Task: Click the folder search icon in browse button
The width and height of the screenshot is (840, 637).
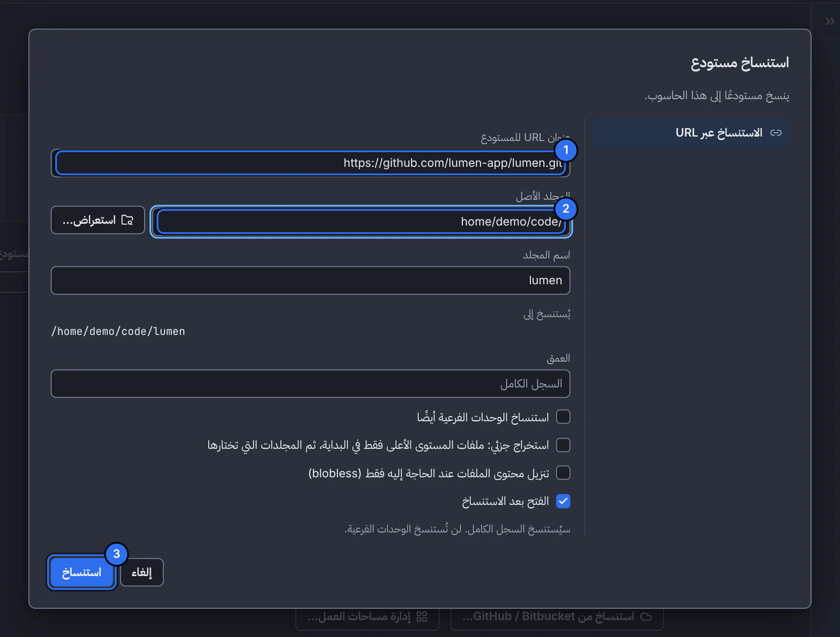Action: pos(127,220)
